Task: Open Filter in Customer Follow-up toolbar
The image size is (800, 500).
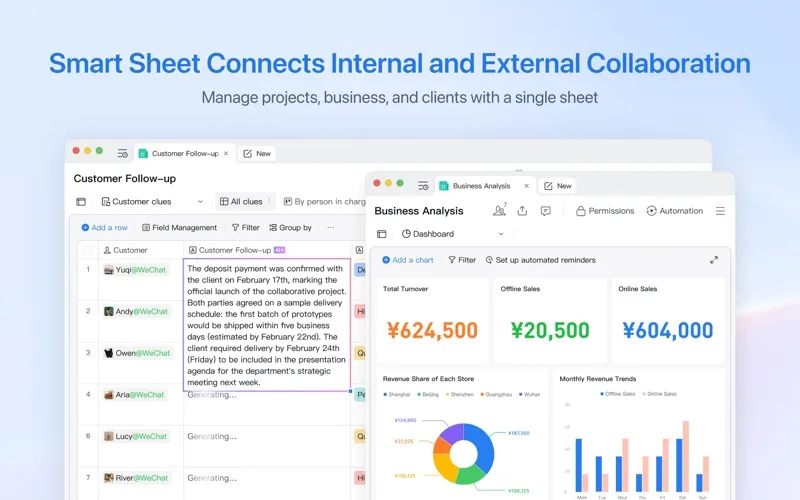Action: (246, 228)
